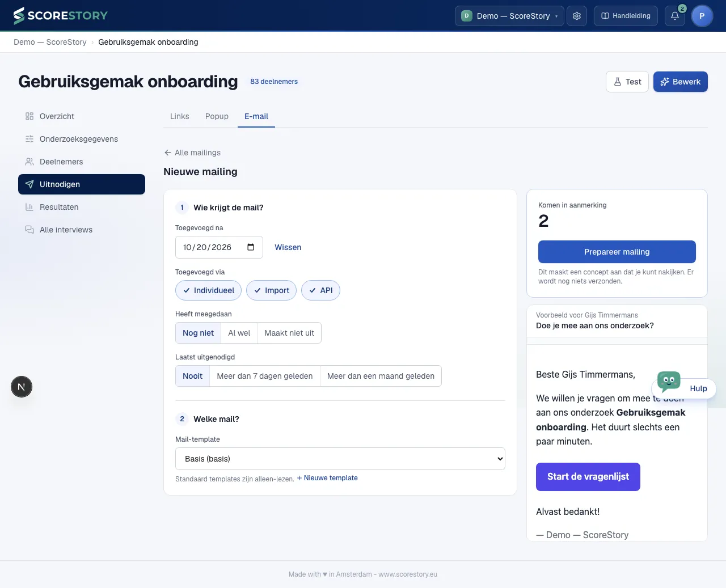Click Demo — ScoreStory breadcrumb

(50, 42)
